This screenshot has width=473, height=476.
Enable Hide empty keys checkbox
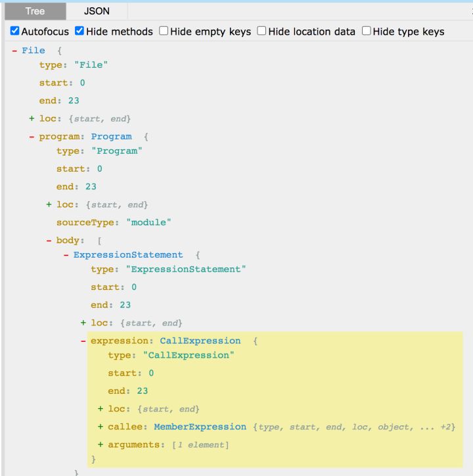pyautogui.click(x=164, y=31)
